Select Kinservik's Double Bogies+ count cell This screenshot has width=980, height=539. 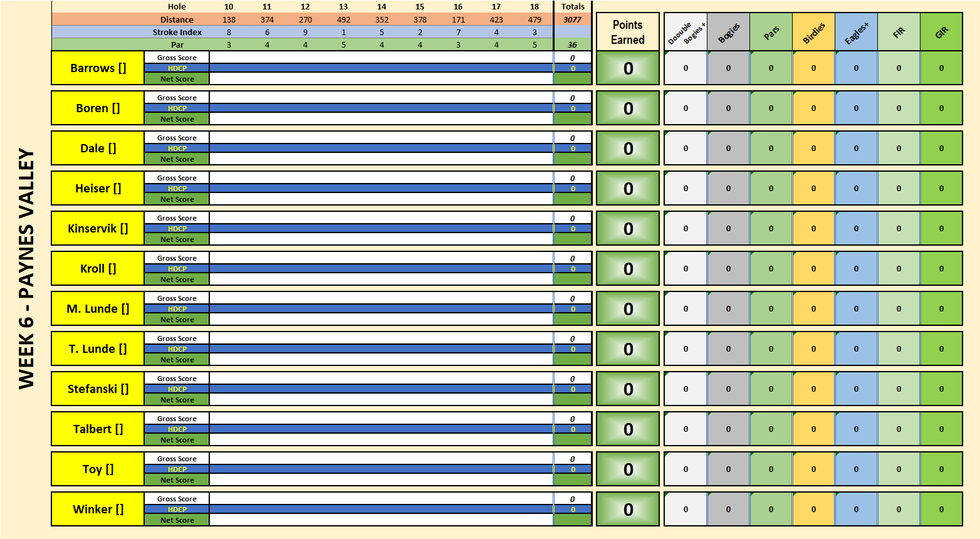[x=685, y=229]
